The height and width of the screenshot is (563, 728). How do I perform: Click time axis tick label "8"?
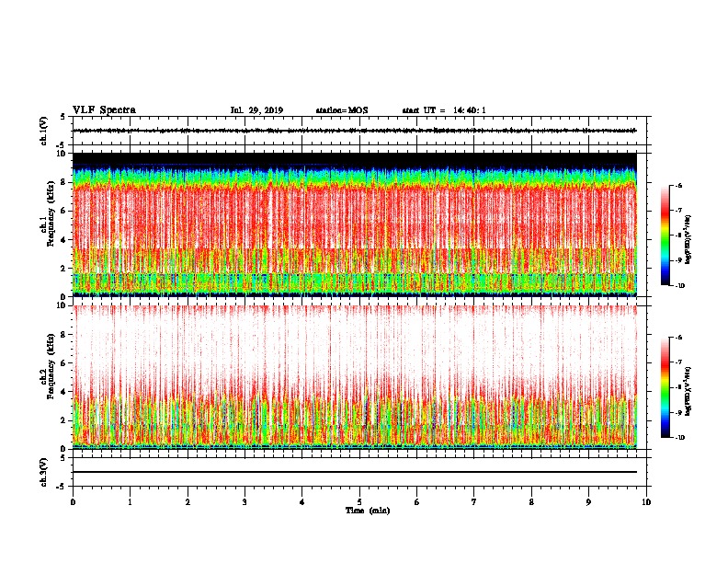click(531, 502)
